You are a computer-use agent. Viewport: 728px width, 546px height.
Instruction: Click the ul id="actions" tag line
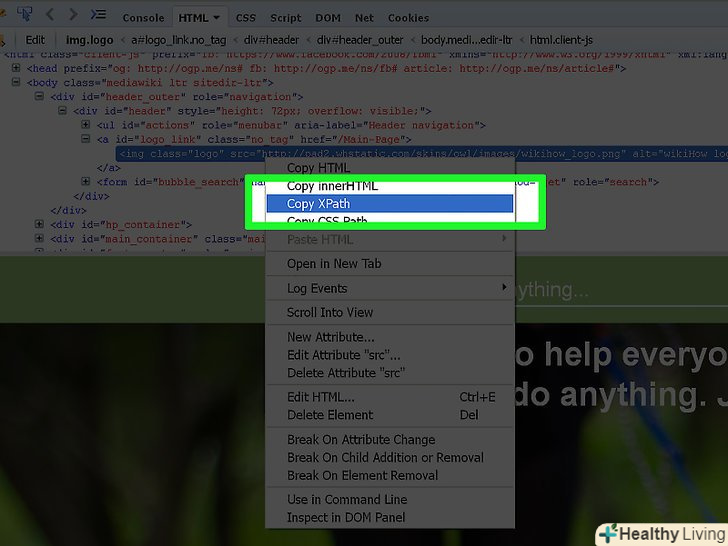tap(291, 125)
